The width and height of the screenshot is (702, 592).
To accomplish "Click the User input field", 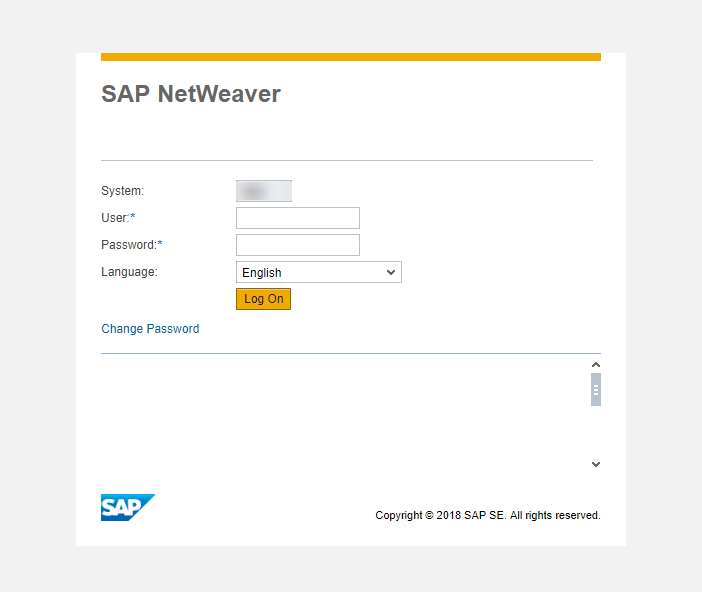I will pos(298,218).
